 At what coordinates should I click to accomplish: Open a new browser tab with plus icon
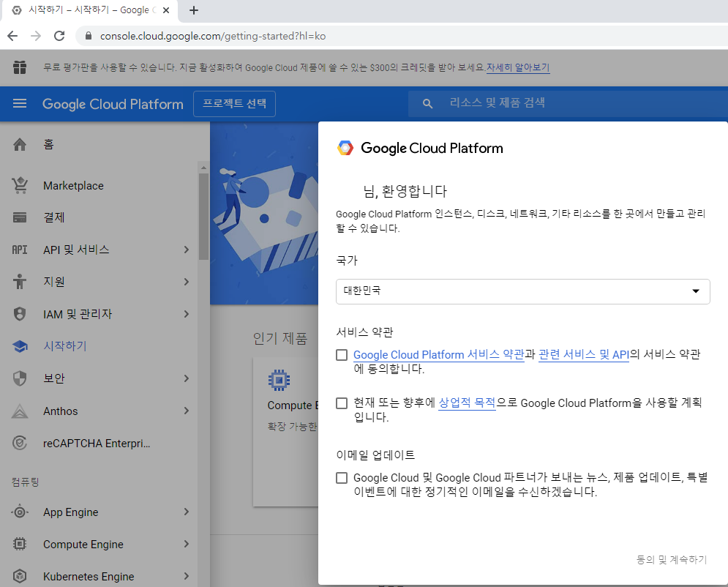point(194,10)
